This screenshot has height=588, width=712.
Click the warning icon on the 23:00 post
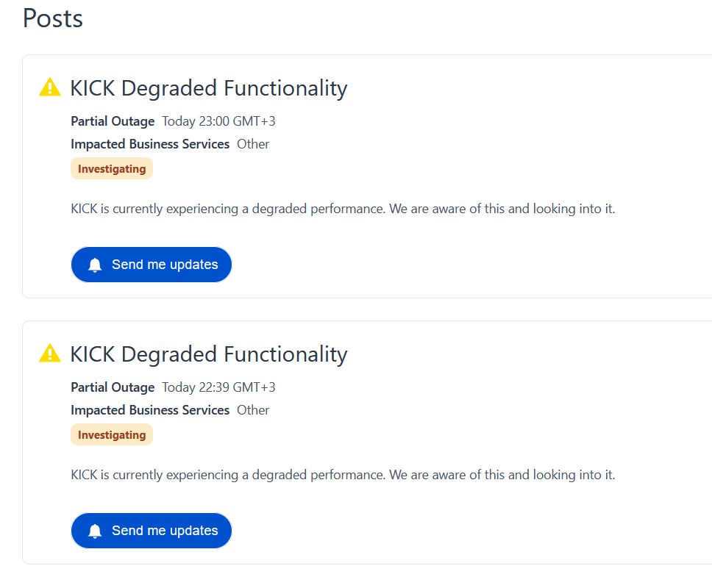tap(49, 87)
